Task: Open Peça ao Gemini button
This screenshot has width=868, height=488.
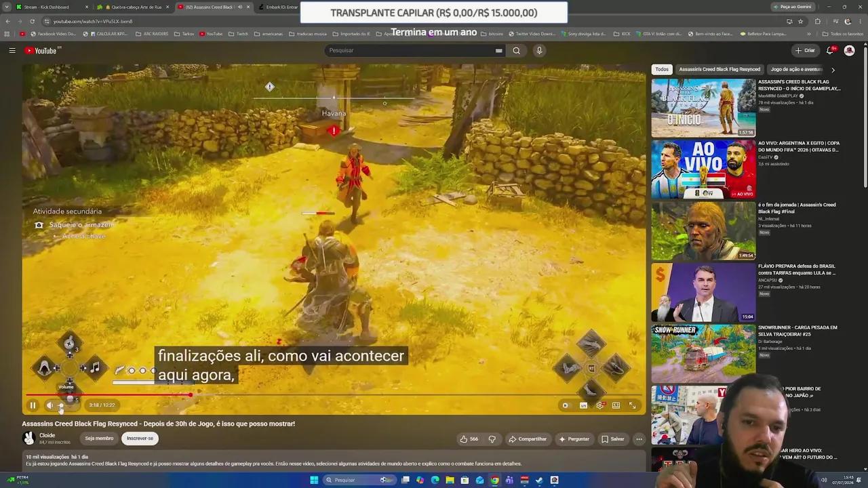Action: (x=793, y=7)
